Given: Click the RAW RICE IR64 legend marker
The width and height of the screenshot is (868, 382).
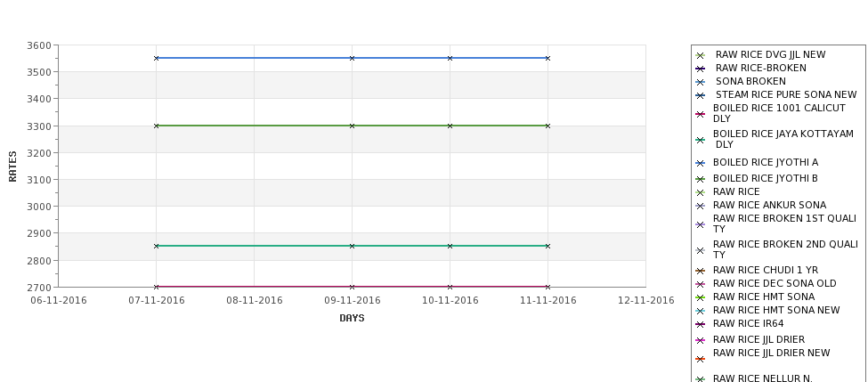Looking at the screenshot, I should 700,324.
